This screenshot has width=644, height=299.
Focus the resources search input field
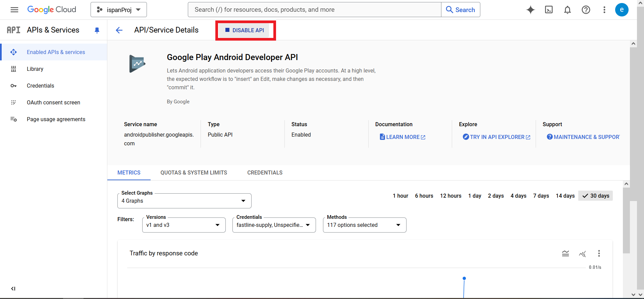click(314, 10)
